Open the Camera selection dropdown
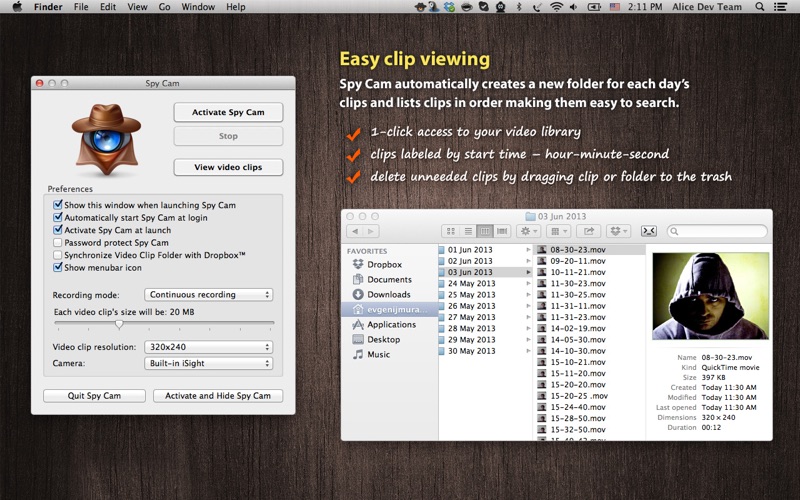The width and height of the screenshot is (800, 500). tap(208, 363)
